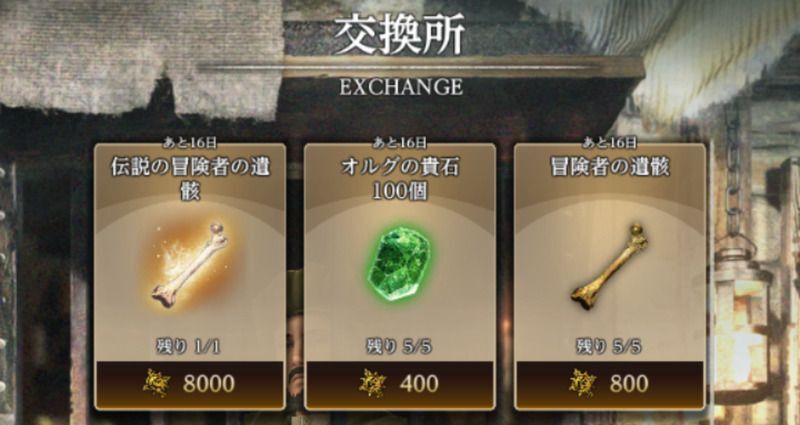
Task: Select the glowing legendary adventurer bone icon
Action: (x=190, y=265)
